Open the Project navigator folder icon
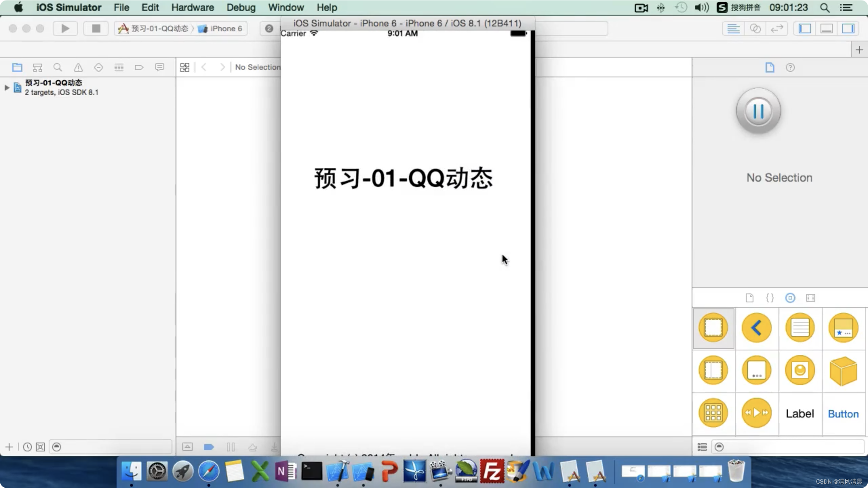 17,67
